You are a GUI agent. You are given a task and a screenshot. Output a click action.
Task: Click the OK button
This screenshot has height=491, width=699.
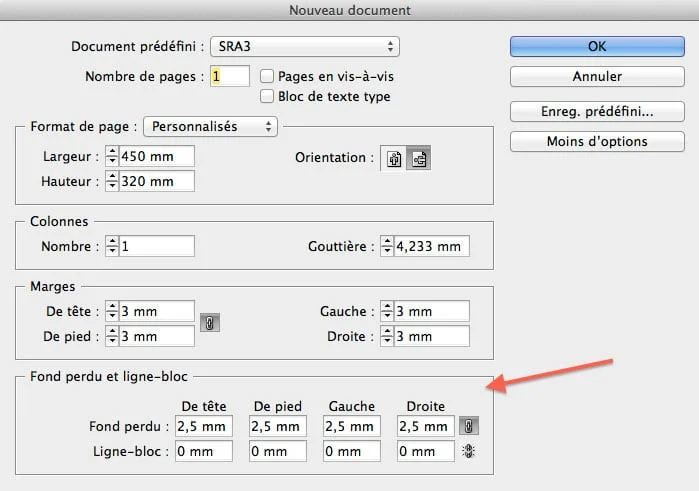click(x=597, y=46)
